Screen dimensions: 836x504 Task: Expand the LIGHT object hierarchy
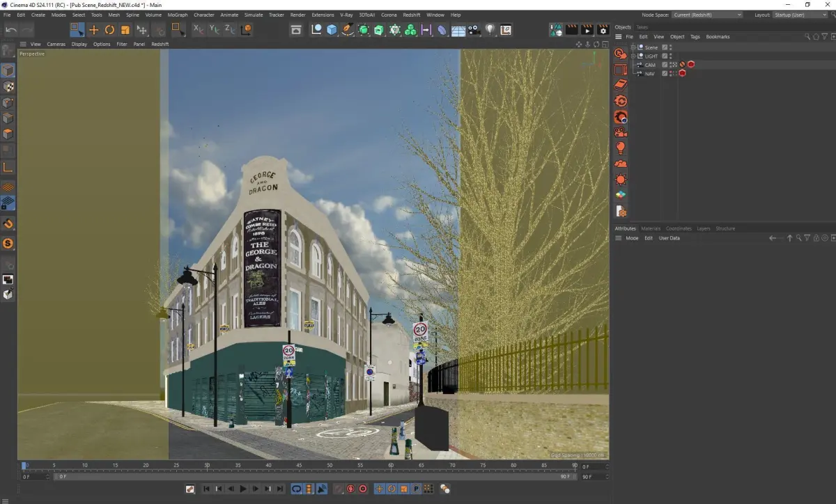point(633,56)
